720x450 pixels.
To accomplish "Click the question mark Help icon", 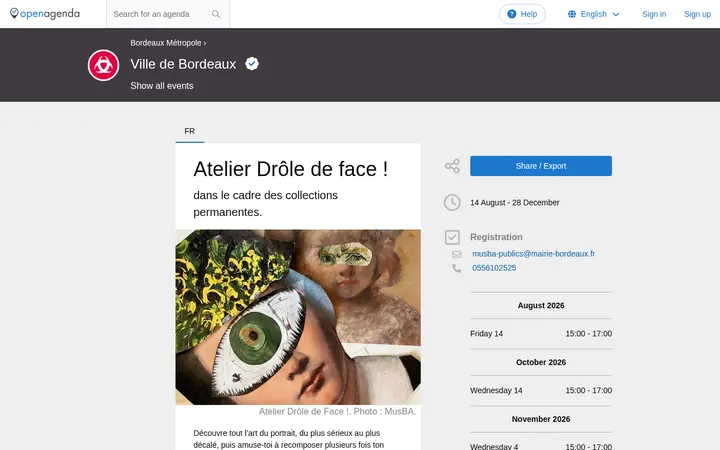I will click(512, 14).
